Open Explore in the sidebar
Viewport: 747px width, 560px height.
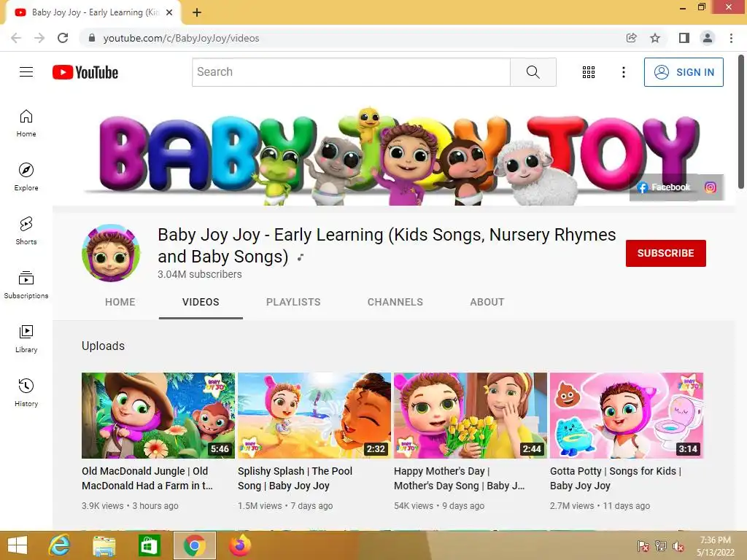[x=26, y=177]
